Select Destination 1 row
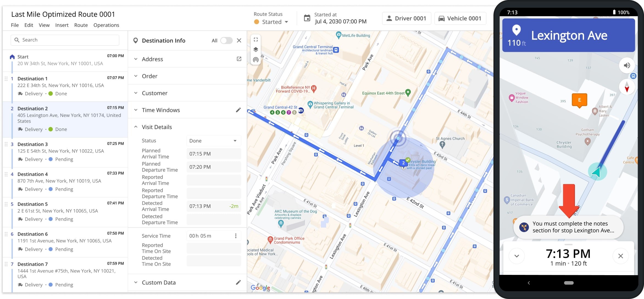This screenshot has height=299, width=644. click(65, 87)
